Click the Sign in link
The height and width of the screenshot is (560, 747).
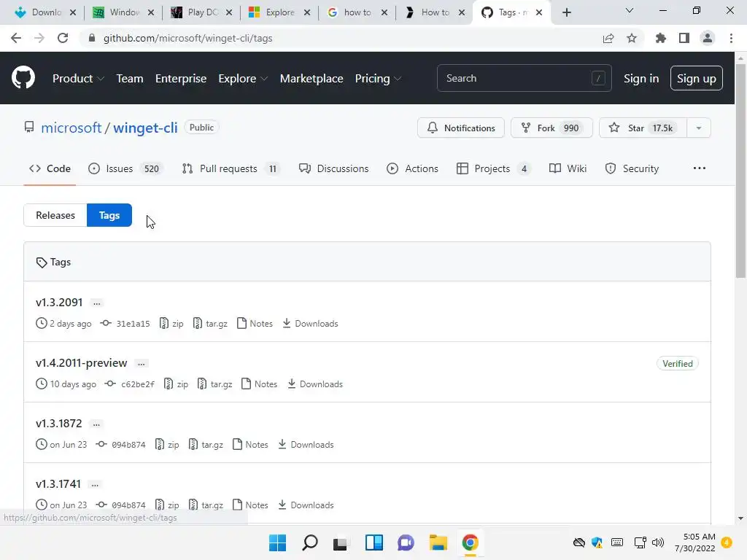(641, 78)
